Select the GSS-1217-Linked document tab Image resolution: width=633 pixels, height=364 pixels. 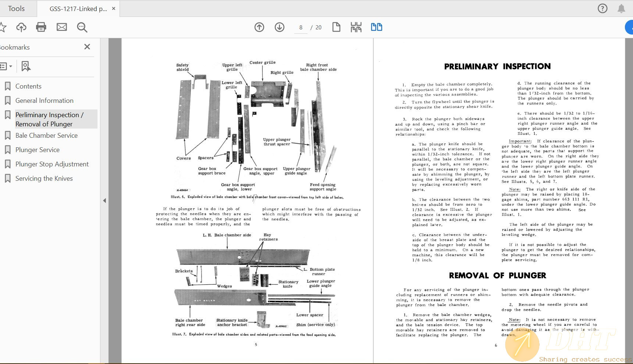(78, 9)
